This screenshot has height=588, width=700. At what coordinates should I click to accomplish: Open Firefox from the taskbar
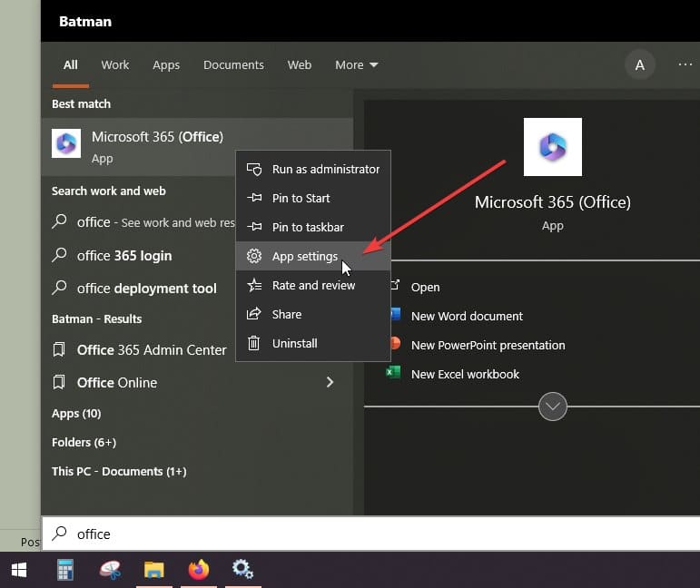tap(199, 570)
